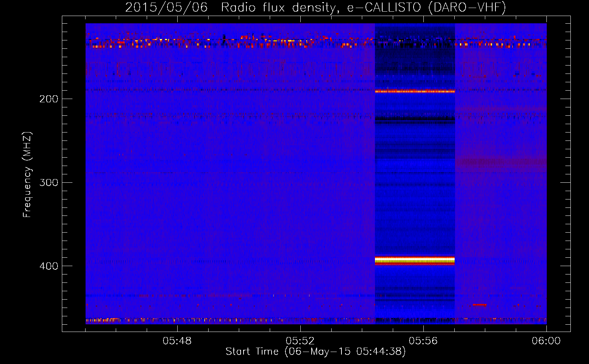Click the 06:00 time tick label
589x364 pixels.
click(546, 341)
